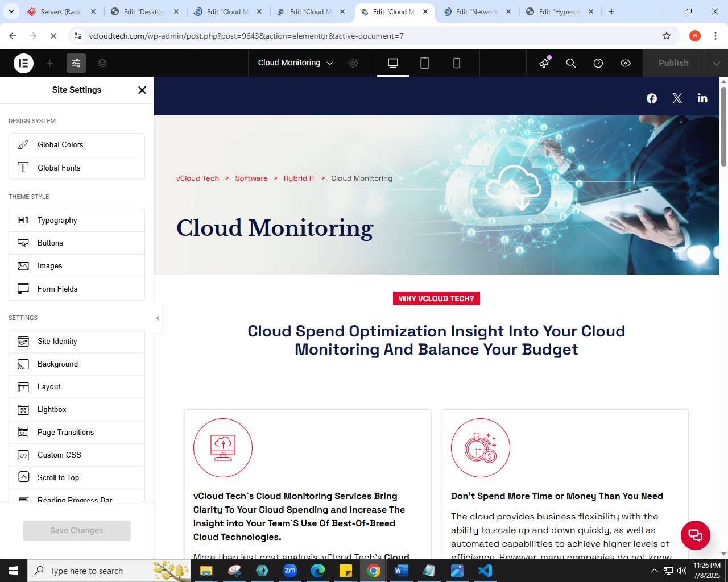Open the live chat bubble button

click(x=696, y=535)
